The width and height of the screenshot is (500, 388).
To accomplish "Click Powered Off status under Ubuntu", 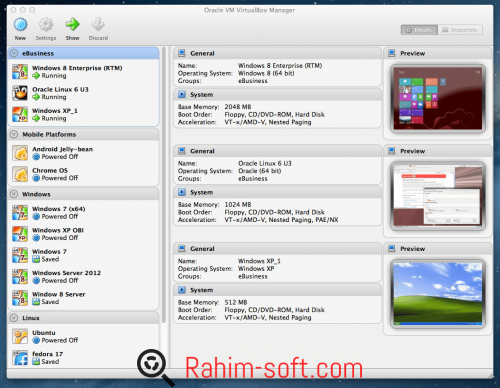I will 60,340.
